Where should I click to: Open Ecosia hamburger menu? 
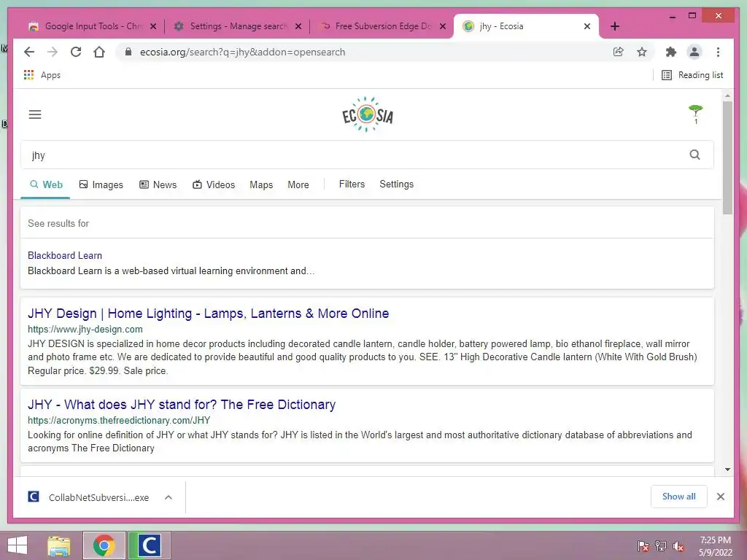pos(35,114)
